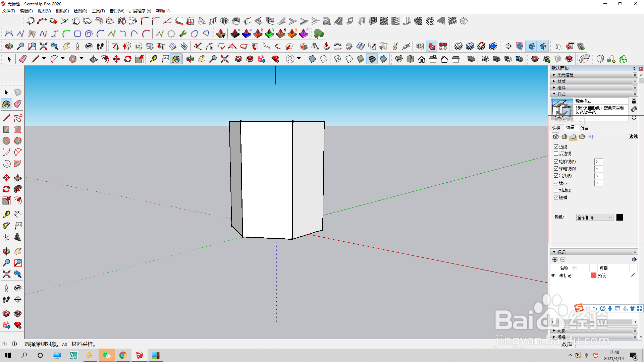Open Face settings icon in style editor
This screenshot has height=362, width=644.
[565, 137]
